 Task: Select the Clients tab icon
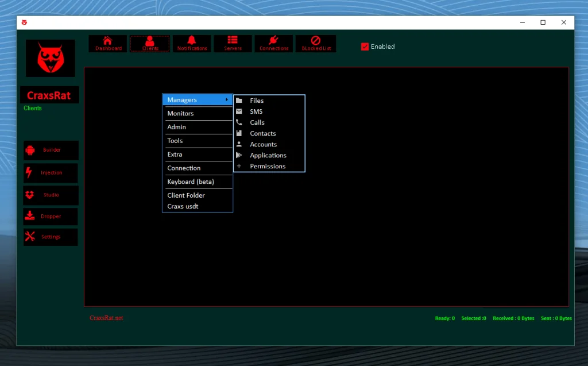149,44
